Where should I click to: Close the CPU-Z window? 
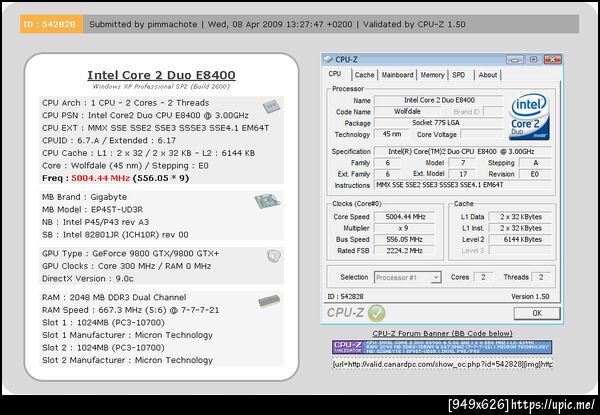553,60
